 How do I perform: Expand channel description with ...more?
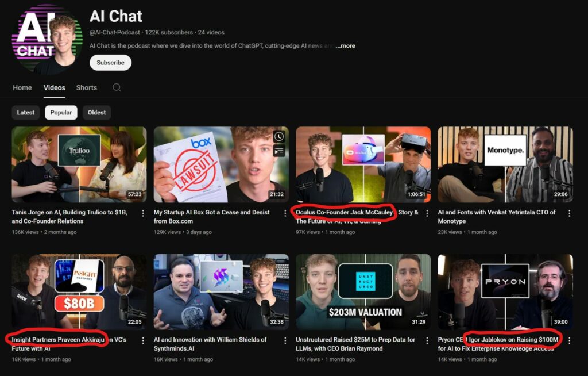(x=345, y=46)
